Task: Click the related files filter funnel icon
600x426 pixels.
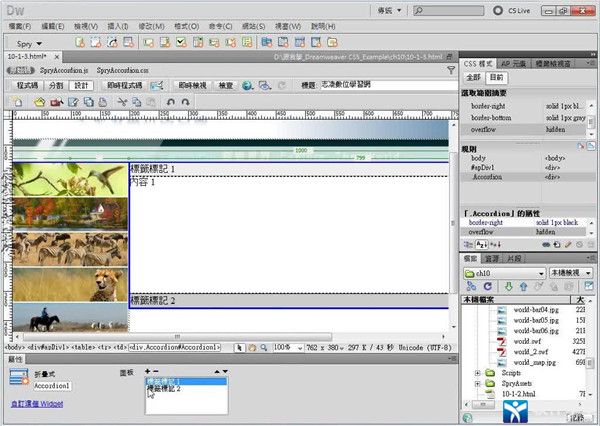Action: click(451, 70)
